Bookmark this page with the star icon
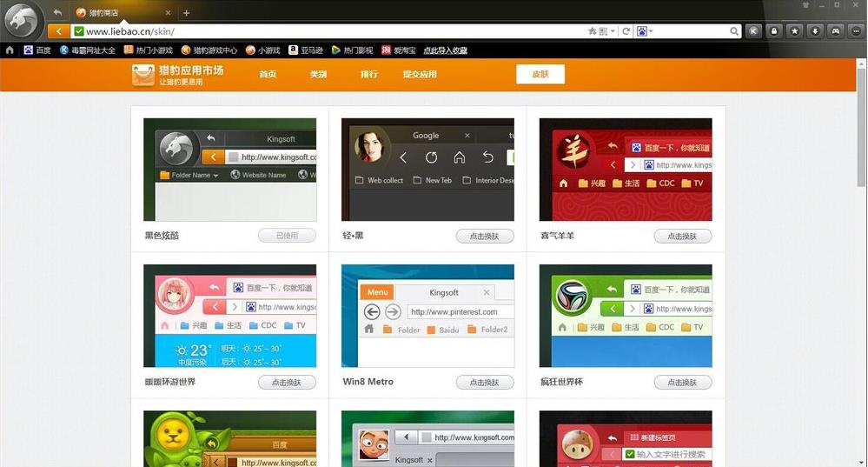The width and height of the screenshot is (868, 467). click(x=592, y=31)
